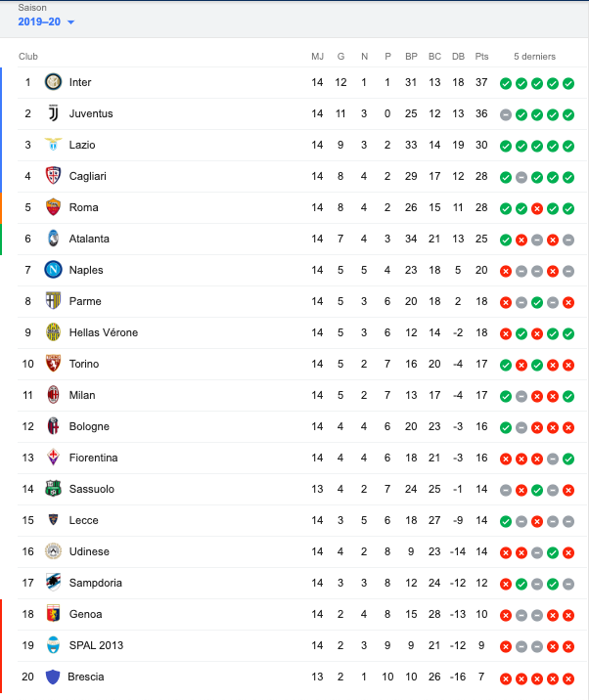The image size is (589, 700).
Task: Click Inter's most recent green win indicator
Action: (x=568, y=83)
